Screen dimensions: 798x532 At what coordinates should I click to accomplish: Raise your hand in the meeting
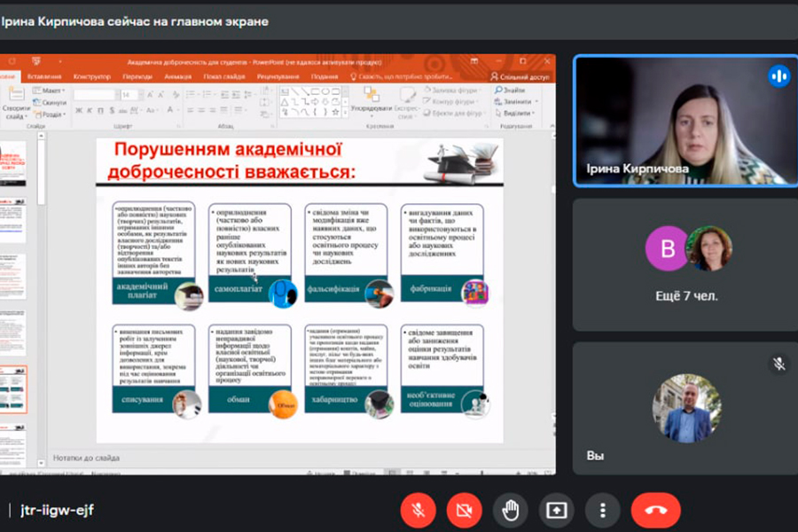coord(511,510)
